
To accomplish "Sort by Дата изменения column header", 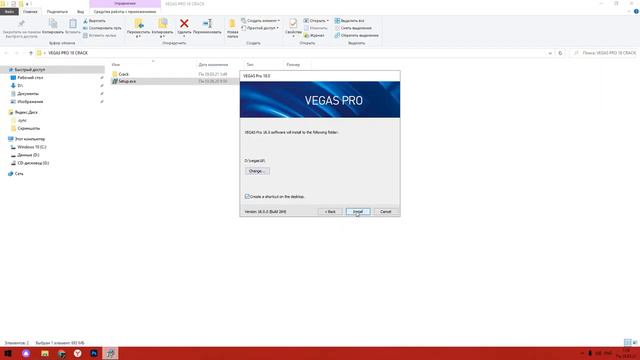I will click(220, 64).
